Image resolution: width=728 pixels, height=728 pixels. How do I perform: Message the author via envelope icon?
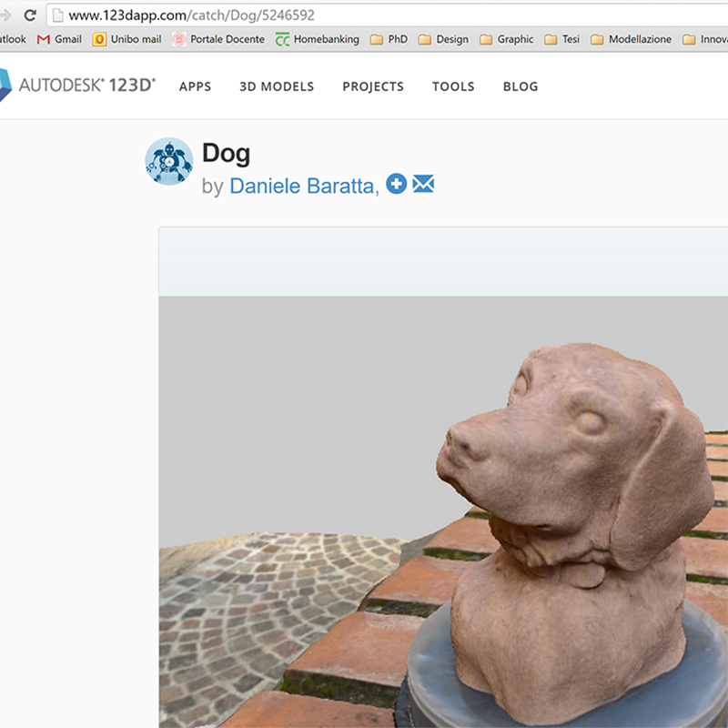tap(423, 184)
